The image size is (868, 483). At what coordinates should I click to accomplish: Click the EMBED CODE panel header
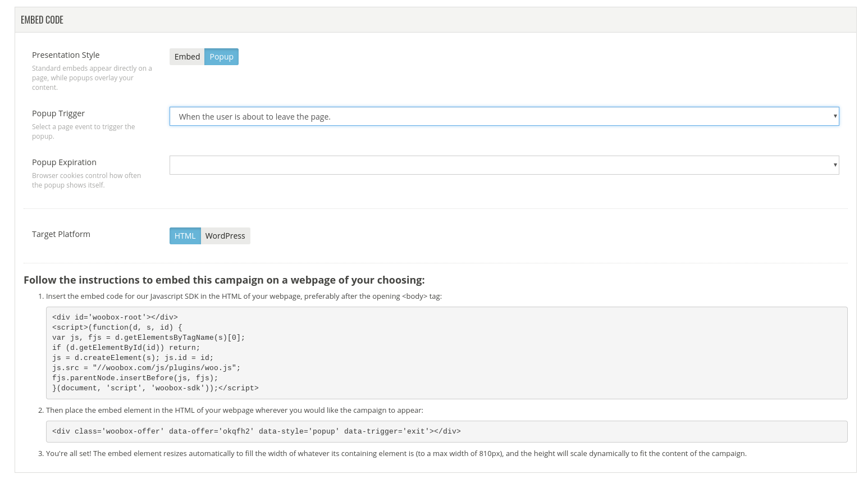42,20
